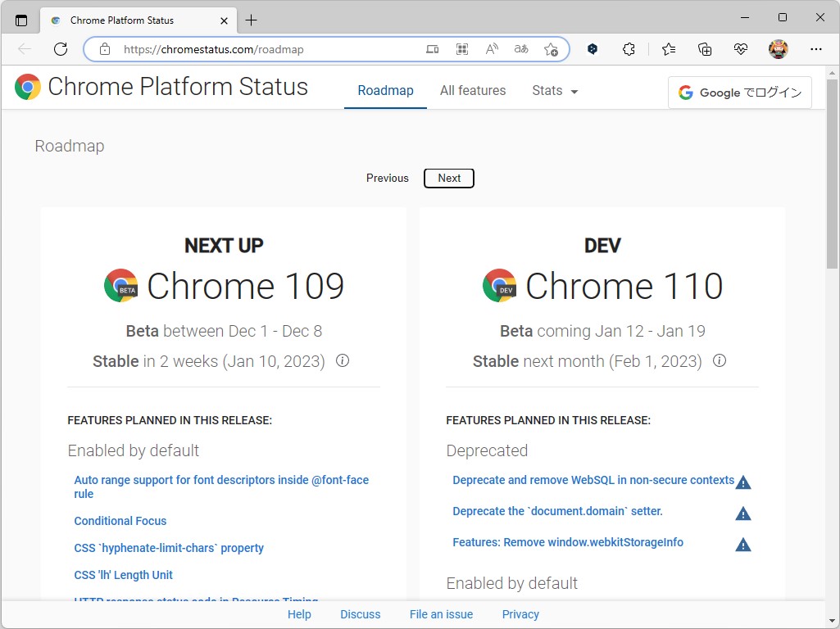Image resolution: width=840 pixels, height=629 pixels.
Task: Click the info icon next to Chrome 109 stable date
Action: point(343,360)
